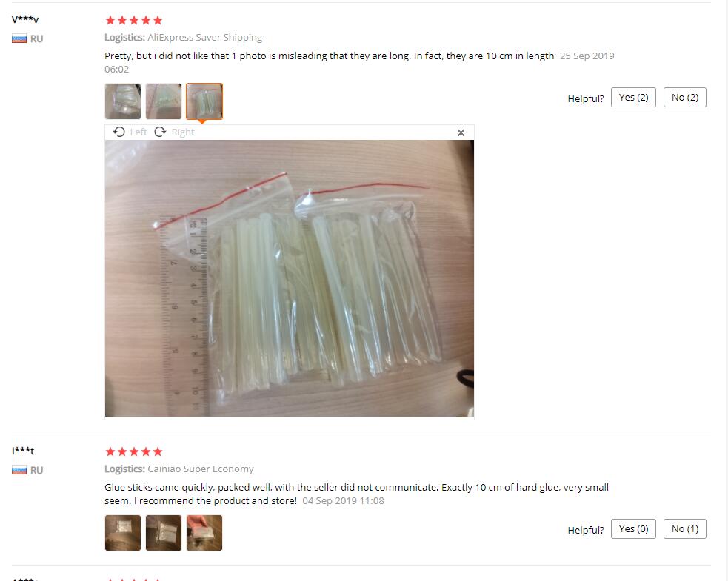Click the enlarged glue sticks photo
The image size is (728, 581).
point(290,278)
